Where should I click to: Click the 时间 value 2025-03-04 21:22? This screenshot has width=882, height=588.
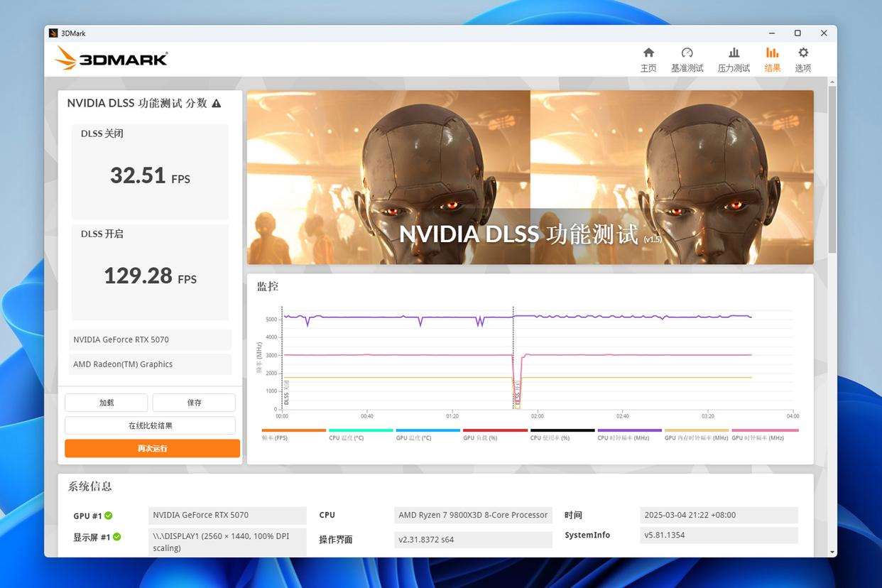pos(719,515)
